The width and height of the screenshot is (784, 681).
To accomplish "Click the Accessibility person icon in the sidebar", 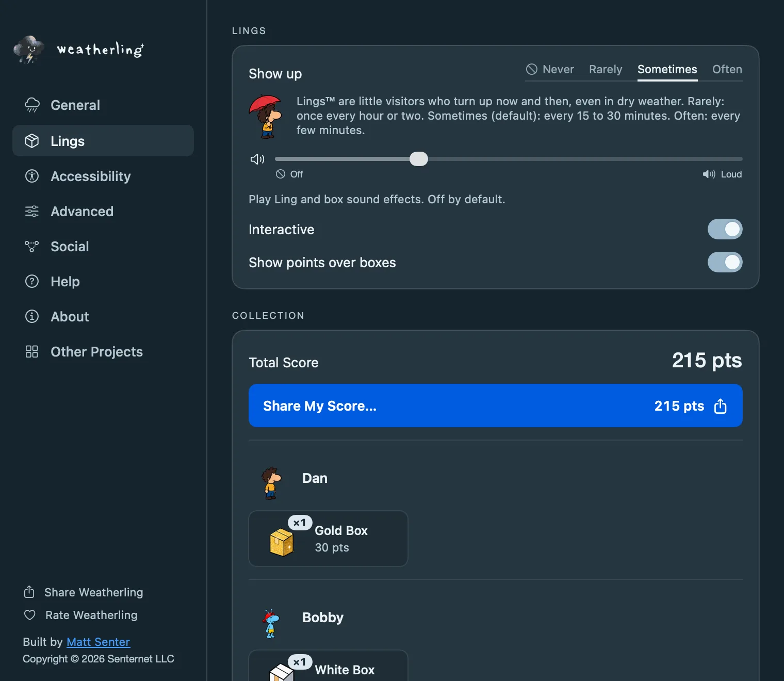I will tap(32, 176).
